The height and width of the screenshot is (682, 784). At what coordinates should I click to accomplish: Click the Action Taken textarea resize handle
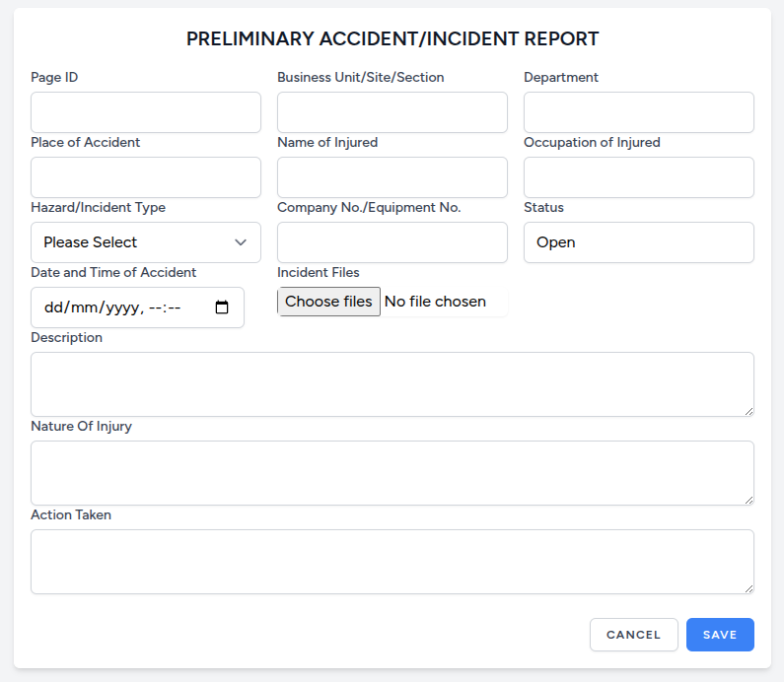[x=748, y=588]
